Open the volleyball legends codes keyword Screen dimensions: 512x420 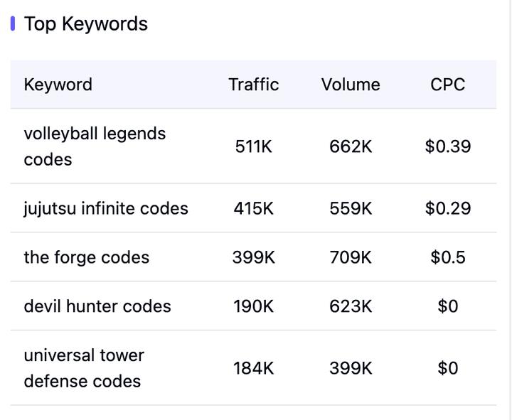tap(95, 146)
